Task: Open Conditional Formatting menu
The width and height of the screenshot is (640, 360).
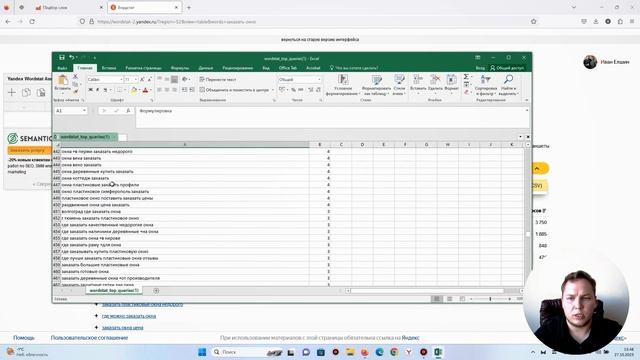Action: click(343, 85)
